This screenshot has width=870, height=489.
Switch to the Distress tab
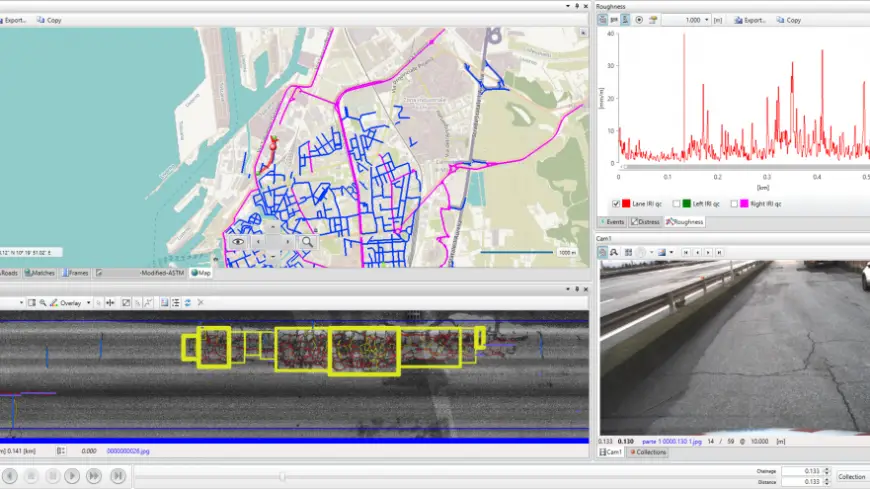645,222
